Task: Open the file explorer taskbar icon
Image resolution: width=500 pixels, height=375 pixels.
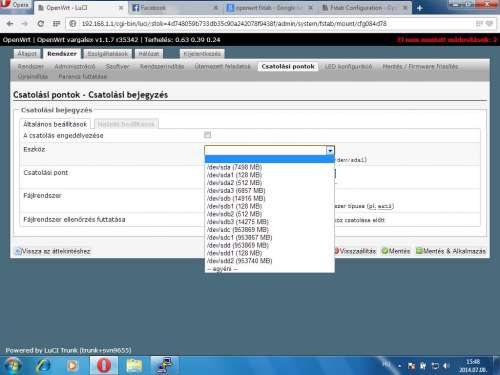Action: click(134, 365)
